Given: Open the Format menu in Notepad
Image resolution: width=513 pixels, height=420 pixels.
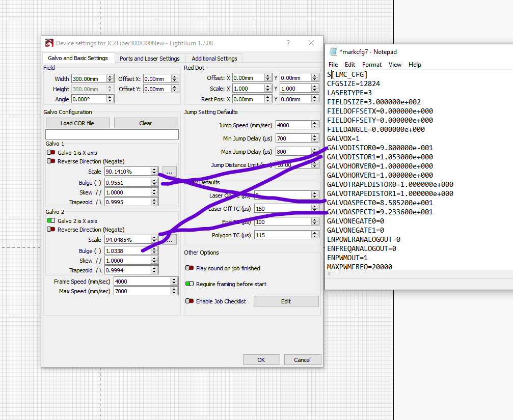Looking at the screenshot, I should point(372,64).
